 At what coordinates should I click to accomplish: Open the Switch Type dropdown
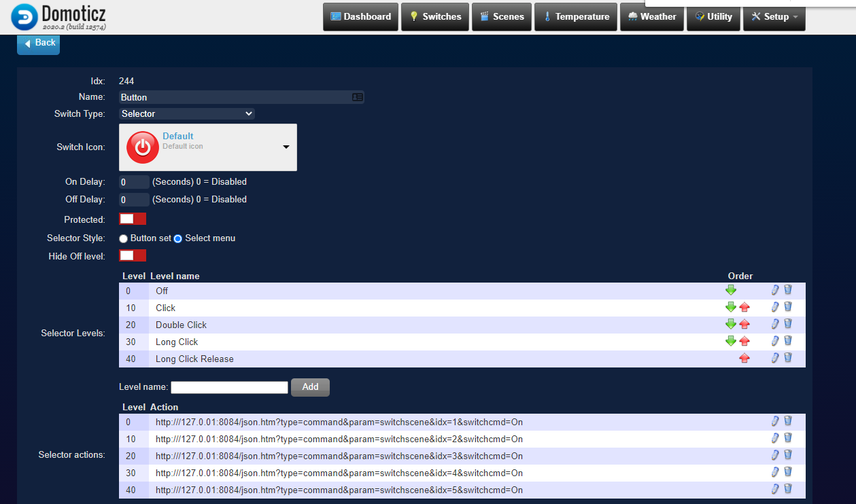pyautogui.click(x=187, y=113)
